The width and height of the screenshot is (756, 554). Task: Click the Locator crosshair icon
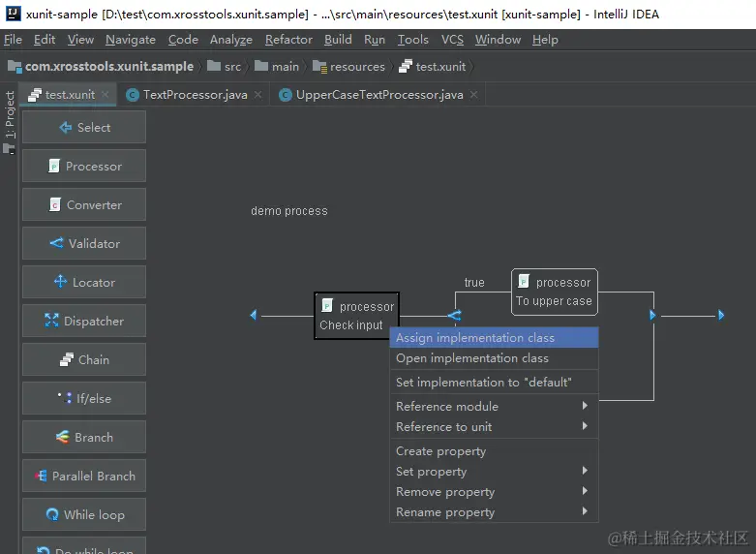(60, 281)
